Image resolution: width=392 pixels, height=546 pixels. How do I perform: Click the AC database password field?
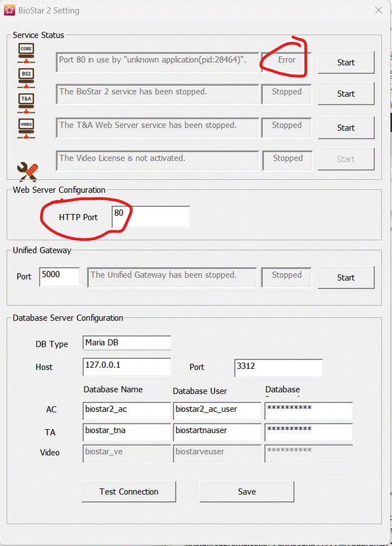[x=309, y=411]
